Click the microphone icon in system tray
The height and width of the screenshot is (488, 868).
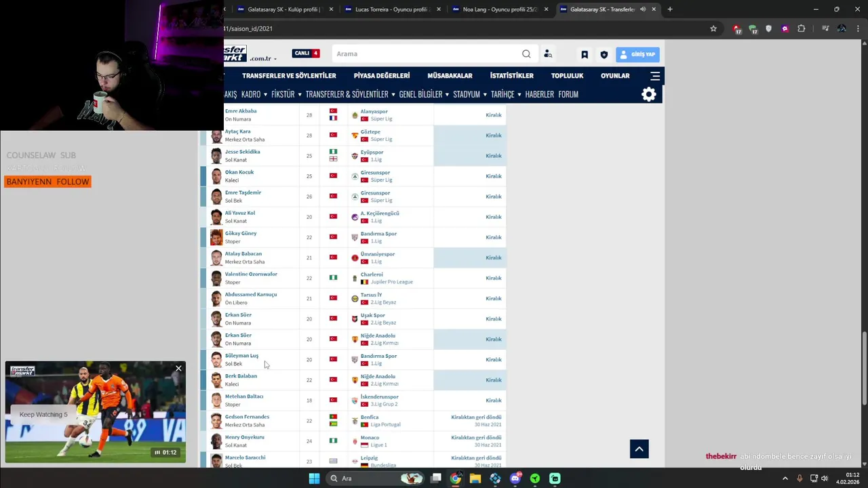800,479
